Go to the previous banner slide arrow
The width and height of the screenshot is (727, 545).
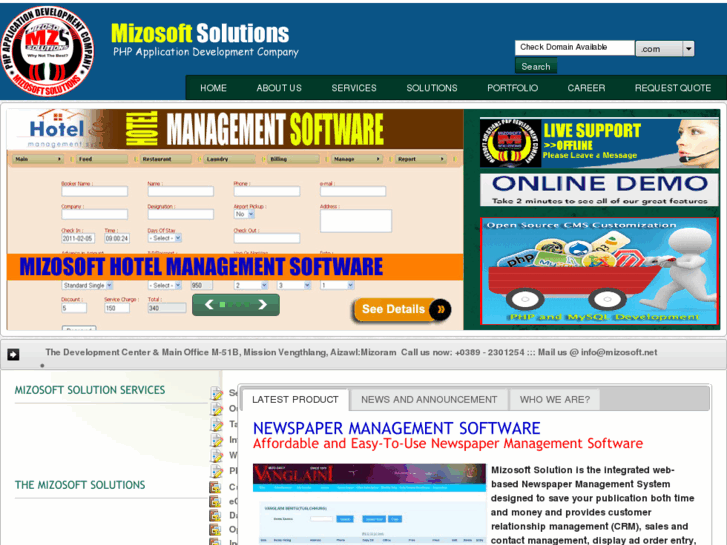209,305
